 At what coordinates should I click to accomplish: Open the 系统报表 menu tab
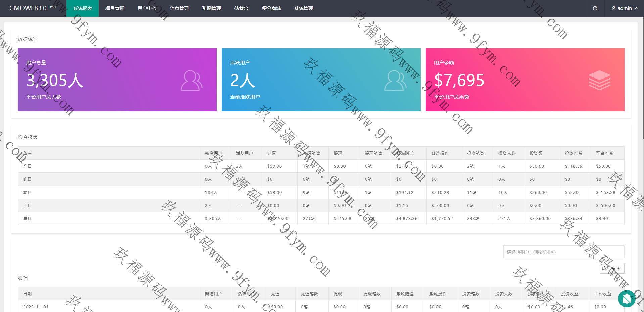(83, 8)
